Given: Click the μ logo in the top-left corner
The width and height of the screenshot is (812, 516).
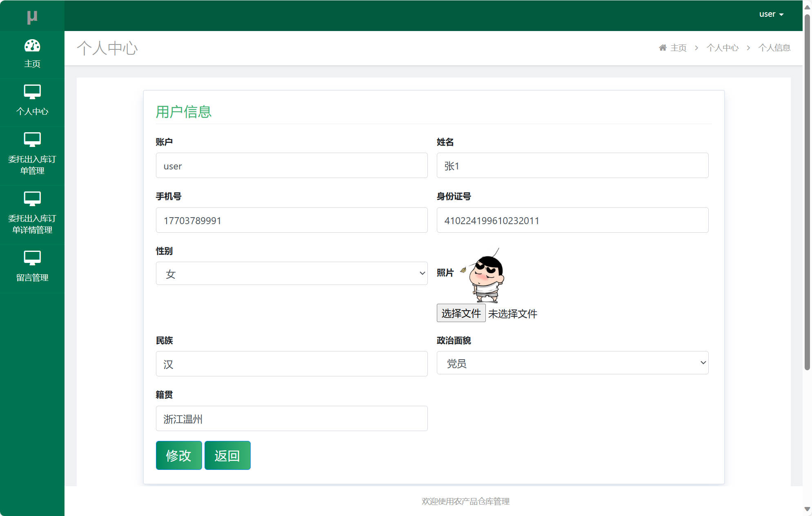Looking at the screenshot, I should pyautogui.click(x=32, y=16).
